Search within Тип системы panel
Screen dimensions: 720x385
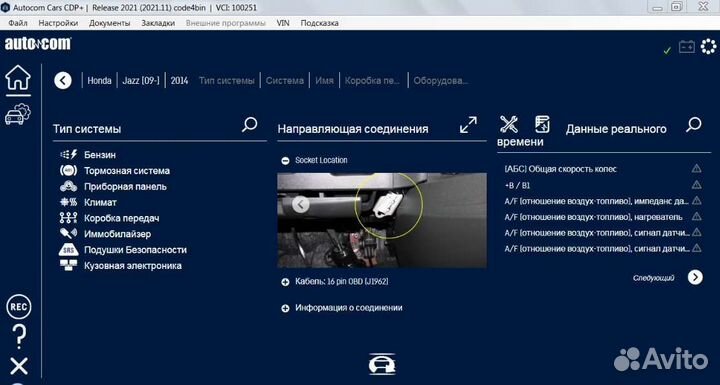tap(249, 125)
